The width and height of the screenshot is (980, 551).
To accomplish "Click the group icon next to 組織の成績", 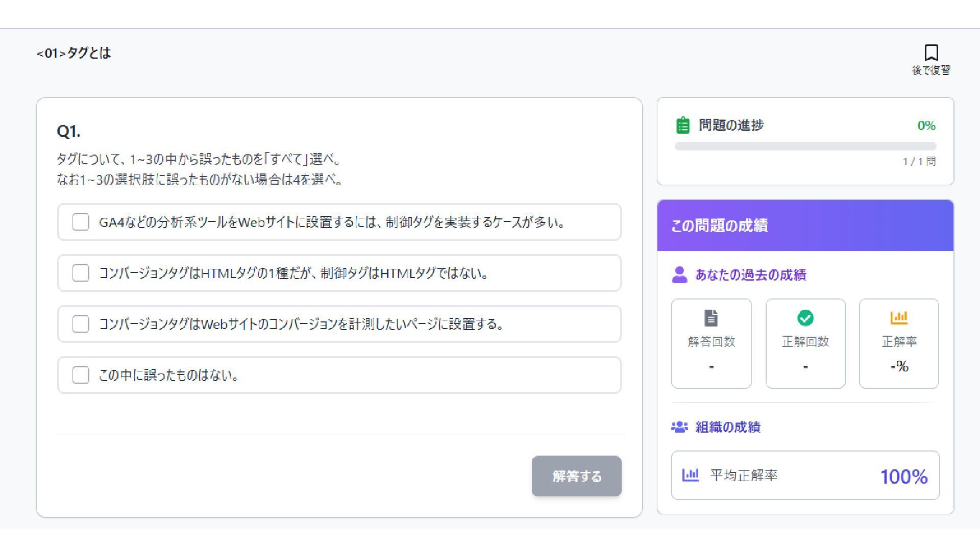I will (x=679, y=427).
